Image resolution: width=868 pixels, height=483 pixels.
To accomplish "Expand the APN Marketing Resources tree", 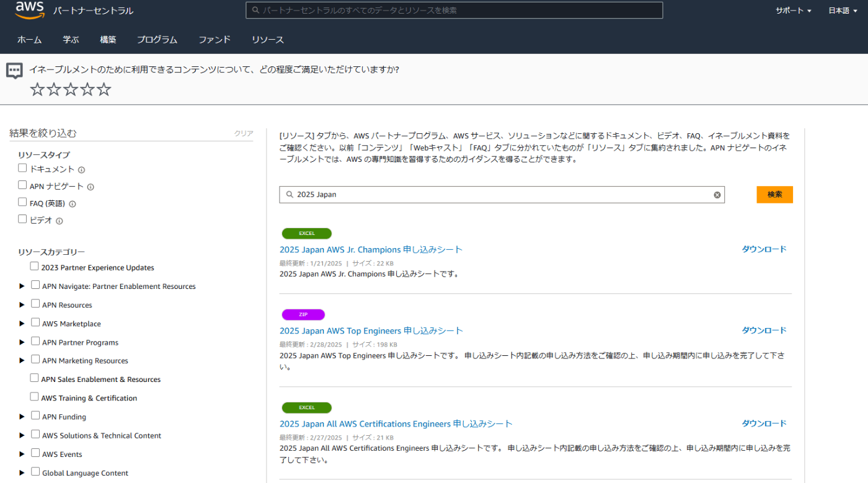I will (22, 361).
